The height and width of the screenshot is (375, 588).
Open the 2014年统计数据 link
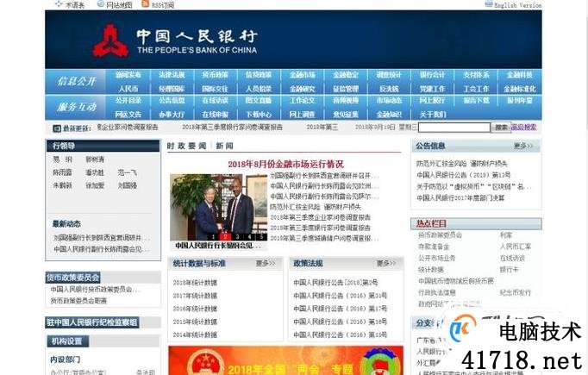(x=195, y=334)
